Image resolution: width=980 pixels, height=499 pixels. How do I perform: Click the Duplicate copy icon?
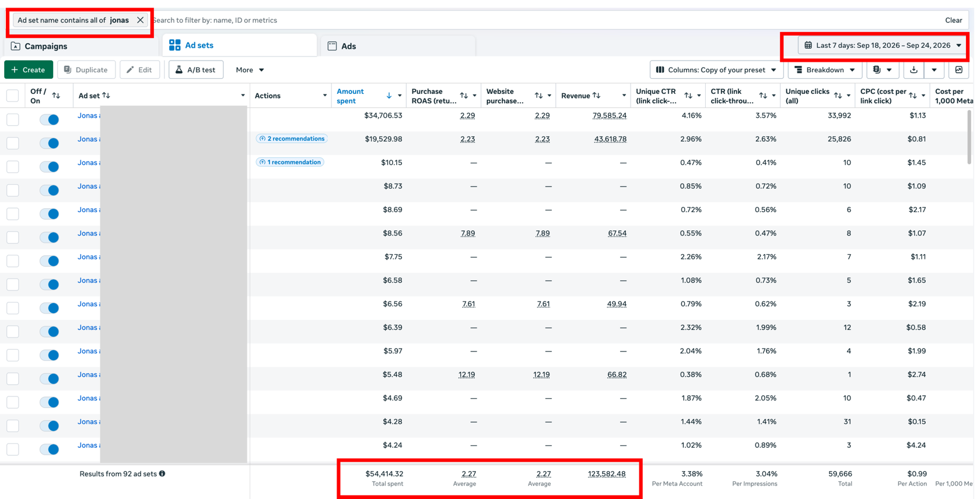[x=68, y=69]
